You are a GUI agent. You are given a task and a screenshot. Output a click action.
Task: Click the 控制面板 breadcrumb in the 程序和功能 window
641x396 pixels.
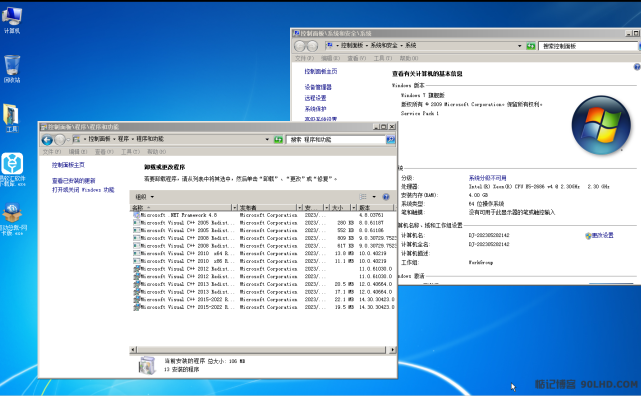pos(99,139)
